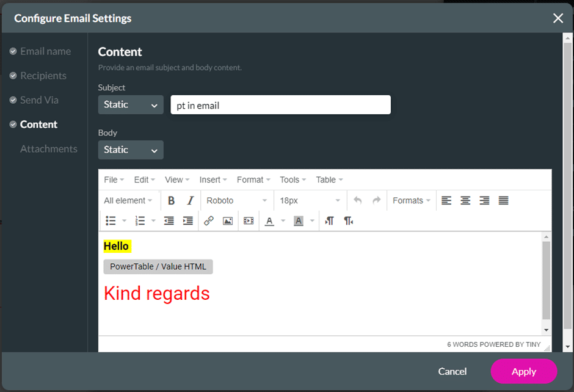574x392 pixels.
Task: Click the email subject input field
Action: point(280,104)
